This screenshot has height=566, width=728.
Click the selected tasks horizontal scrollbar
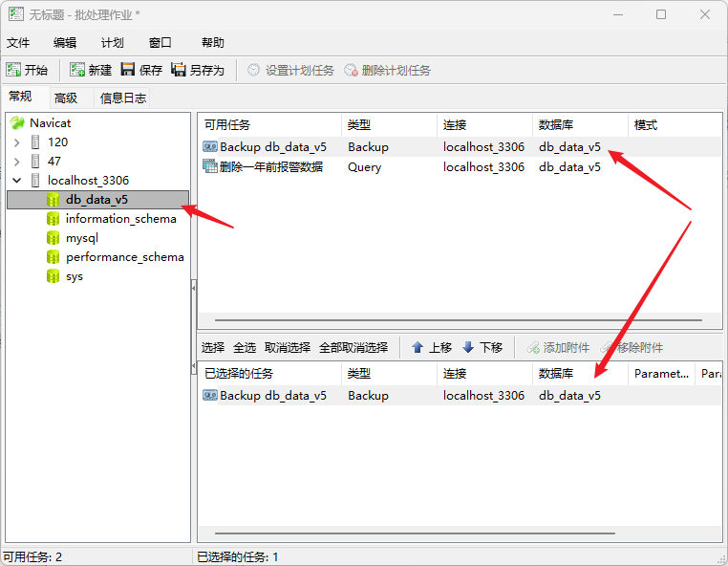click(x=415, y=533)
